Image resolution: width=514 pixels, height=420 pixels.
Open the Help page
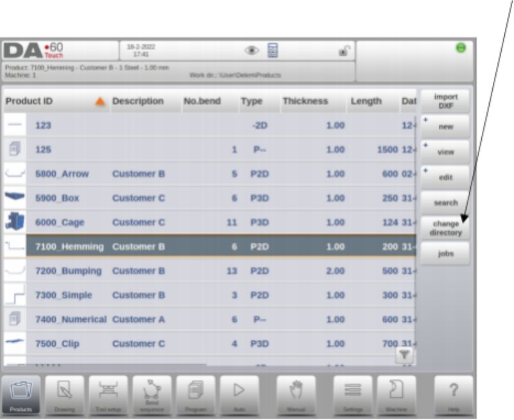tap(454, 395)
